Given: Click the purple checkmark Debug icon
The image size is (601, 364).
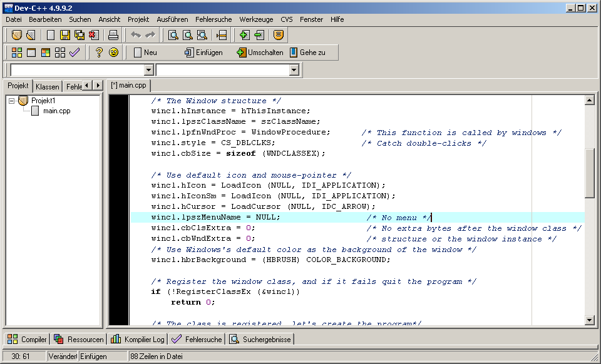Looking at the screenshot, I should (75, 53).
